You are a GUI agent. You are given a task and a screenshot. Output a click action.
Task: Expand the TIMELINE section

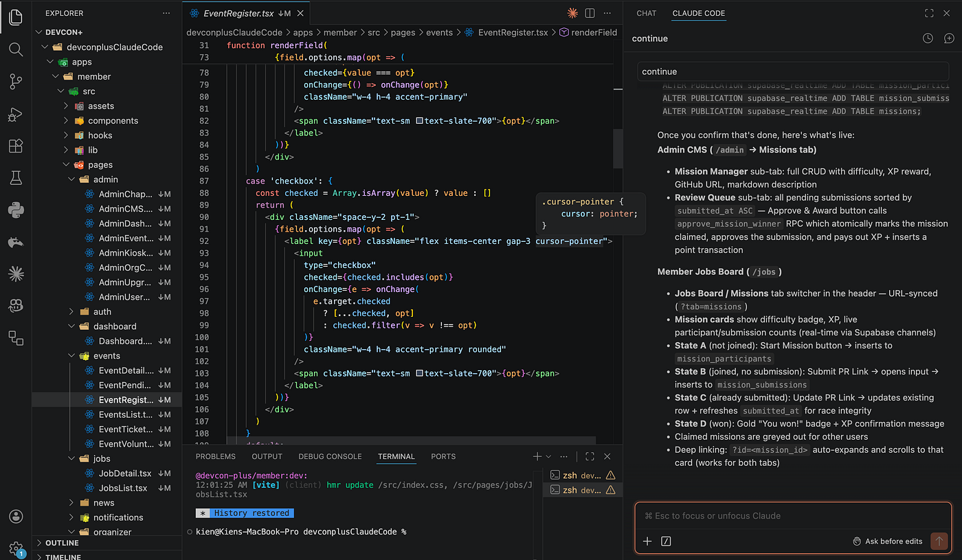pyautogui.click(x=63, y=556)
